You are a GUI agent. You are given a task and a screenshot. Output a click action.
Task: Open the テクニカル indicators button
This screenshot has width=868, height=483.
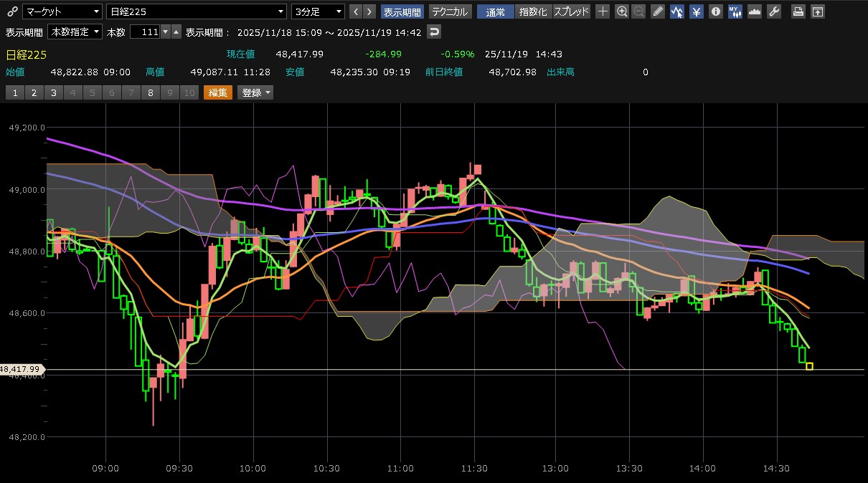pos(450,11)
